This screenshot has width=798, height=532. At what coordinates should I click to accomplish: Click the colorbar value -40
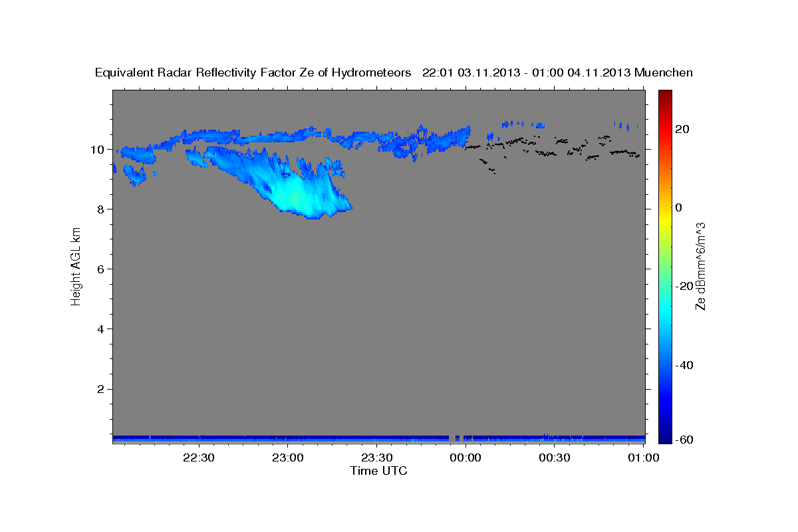click(x=684, y=364)
